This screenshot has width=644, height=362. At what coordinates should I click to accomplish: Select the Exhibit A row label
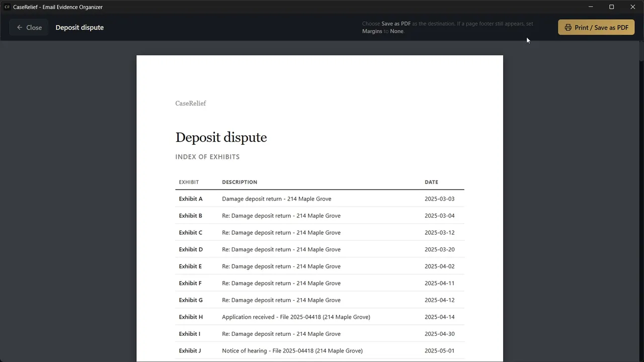click(x=191, y=199)
